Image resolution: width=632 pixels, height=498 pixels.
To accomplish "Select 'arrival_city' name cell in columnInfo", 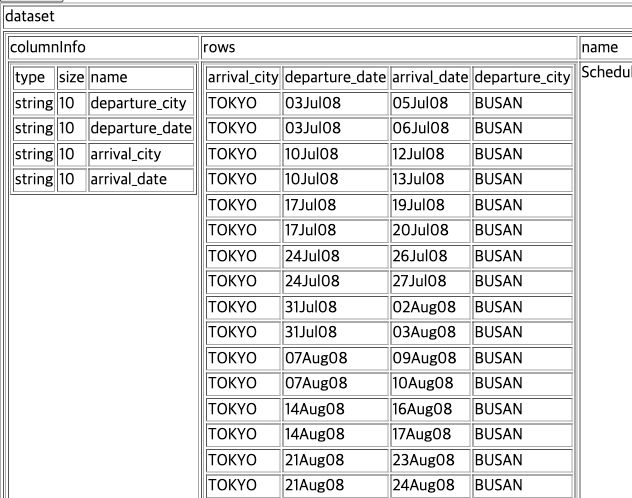I will coord(141,154).
